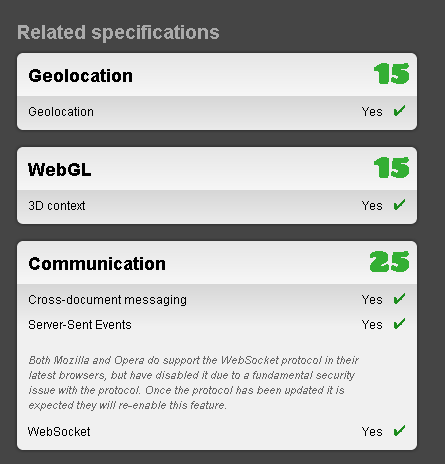The width and height of the screenshot is (445, 464).
Task: Open the Server-Sent Events row
Action: point(217,325)
